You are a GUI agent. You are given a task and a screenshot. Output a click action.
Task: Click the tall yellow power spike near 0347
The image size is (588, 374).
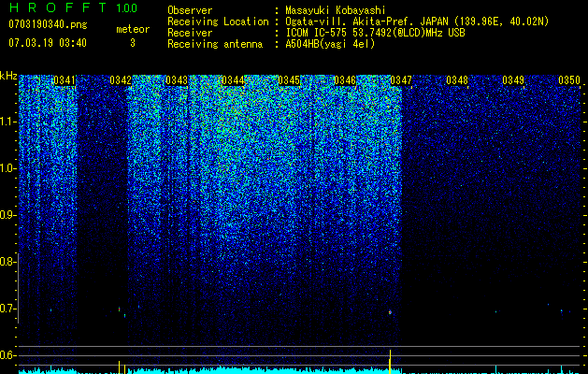(x=390, y=362)
